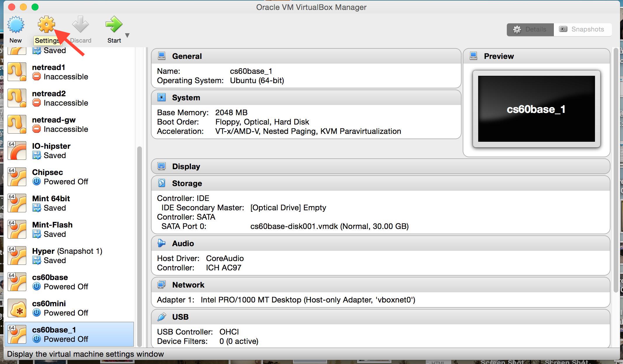The image size is (623, 364).
Task: Switch to the Details view
Action: pyautogui.click(x=530, y=29)
